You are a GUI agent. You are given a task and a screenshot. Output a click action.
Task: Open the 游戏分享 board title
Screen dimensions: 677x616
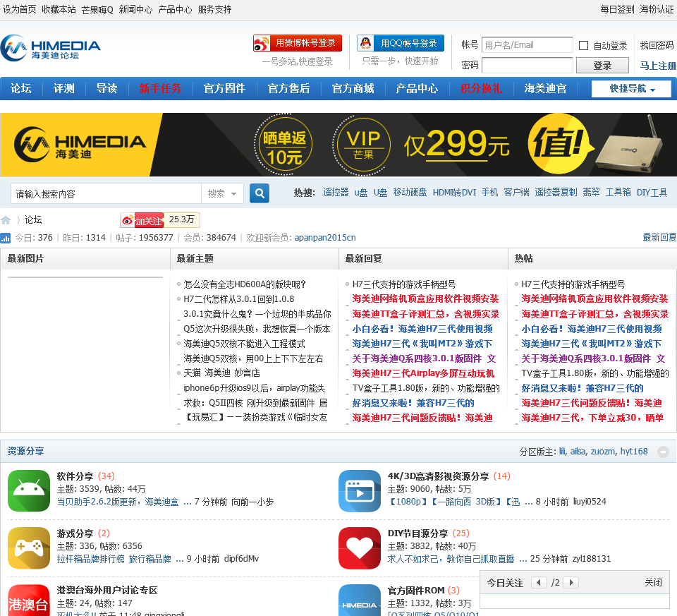(75, 533)
